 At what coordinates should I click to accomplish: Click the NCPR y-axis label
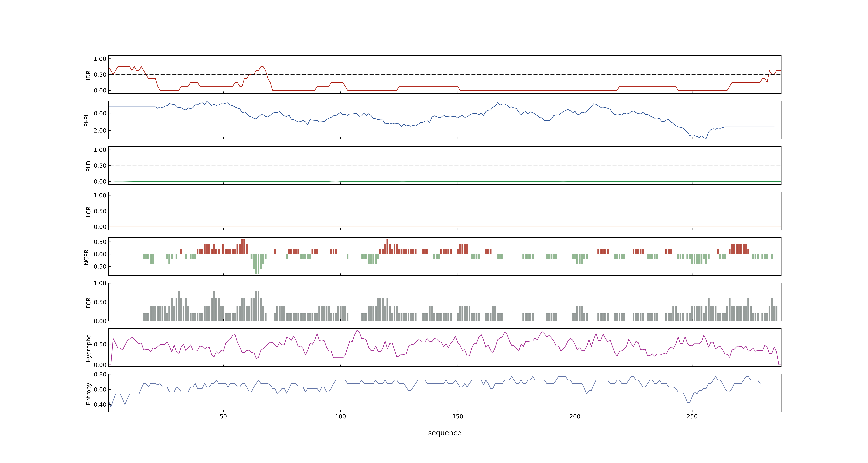click(86, 257)
